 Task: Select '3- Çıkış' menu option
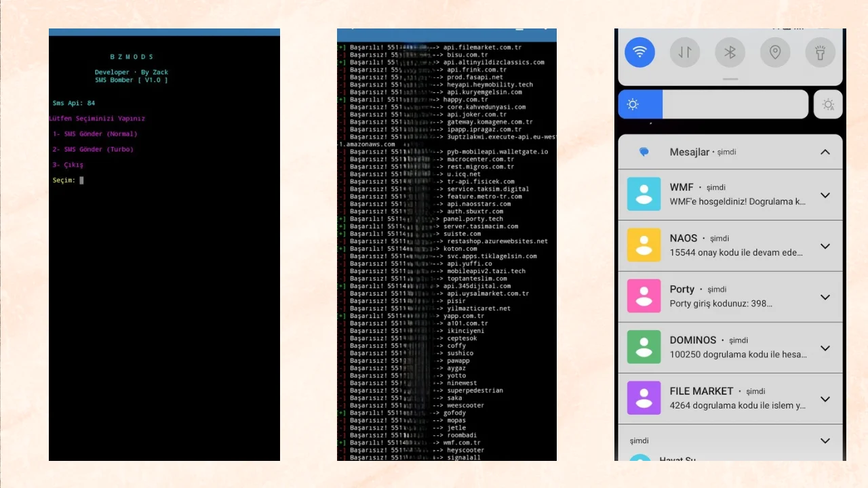(x=68, y=165)
